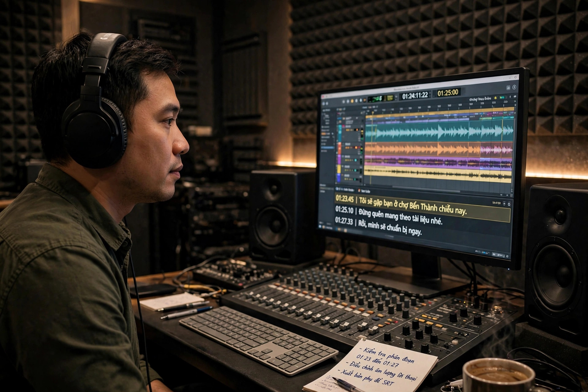Click the green level meter display in the toolbar
The width and height of the screenshot is (588, 392).
(375, 99)
